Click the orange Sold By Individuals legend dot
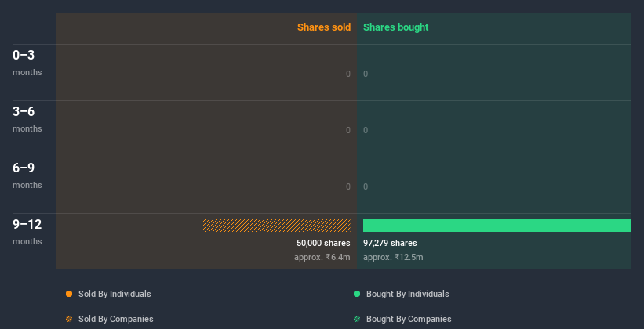644x329 pixels. (x=69, y=294)
